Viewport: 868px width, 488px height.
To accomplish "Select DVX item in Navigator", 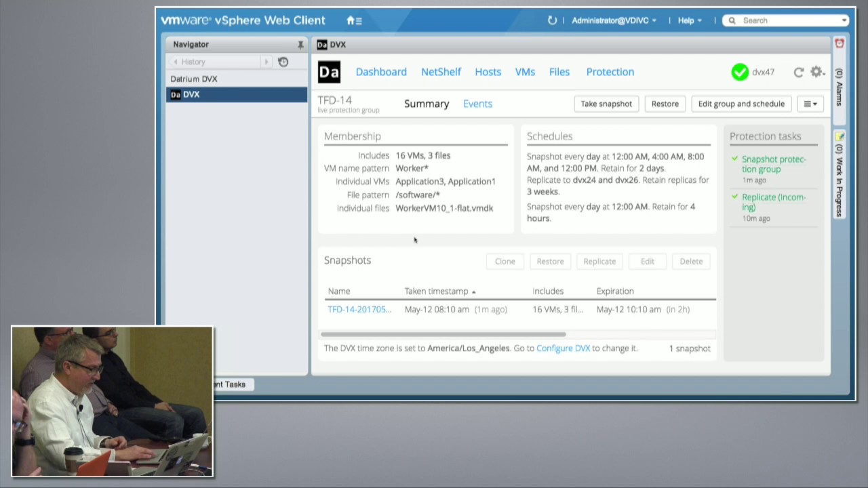I will (237, 94).
